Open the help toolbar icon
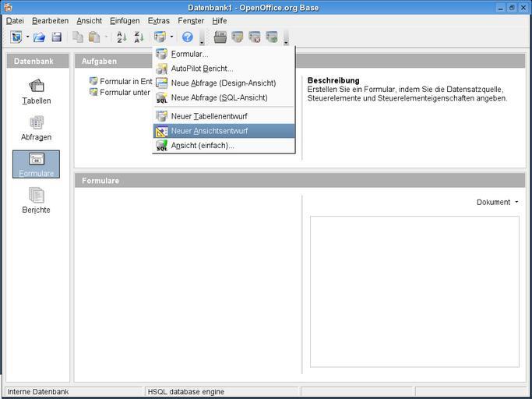The width and height of the screenshot is (532, 399). pyautogui.click(x=187, y=37)
